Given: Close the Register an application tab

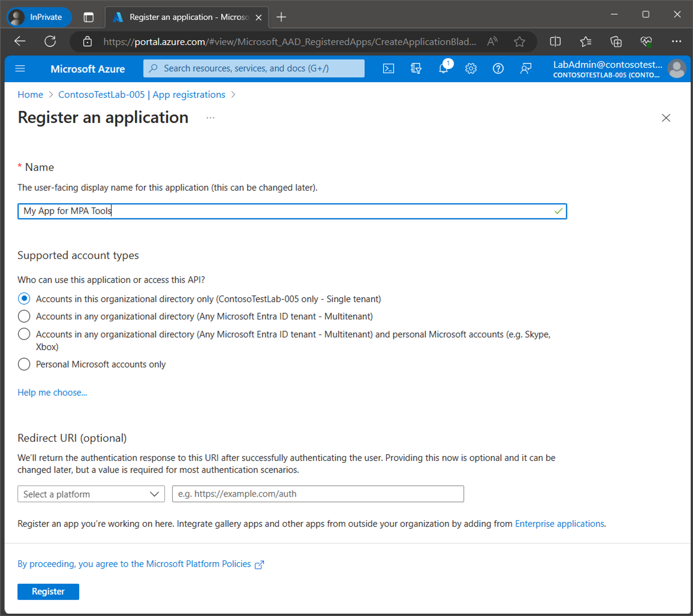Looking at the screenshot, I should 259,17.
